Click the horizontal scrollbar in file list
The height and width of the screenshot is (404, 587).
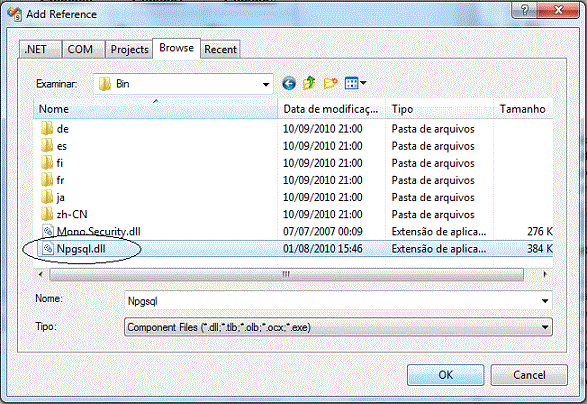pyautogui.click(x=286, y=275)
